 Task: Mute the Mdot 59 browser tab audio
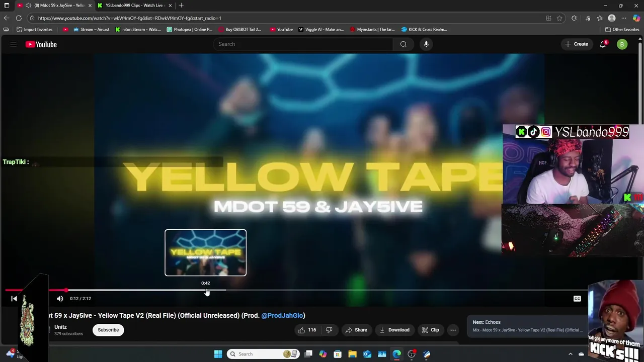coord(29,6)
